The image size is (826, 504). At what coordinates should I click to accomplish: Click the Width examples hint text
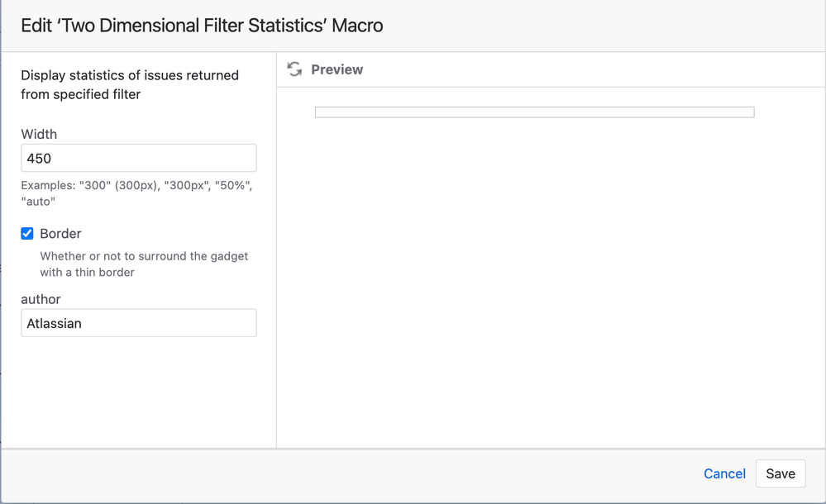tap(136, 193)
